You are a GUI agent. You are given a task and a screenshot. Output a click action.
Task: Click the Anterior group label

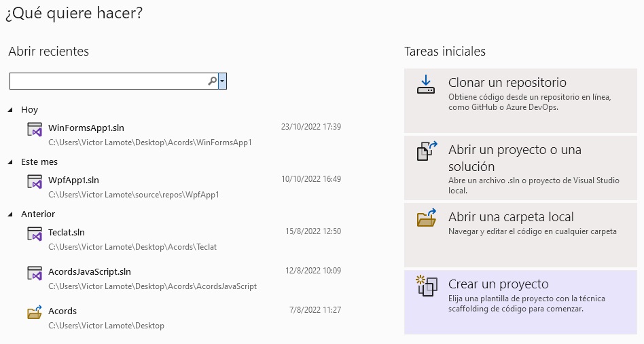pos(38,214)
